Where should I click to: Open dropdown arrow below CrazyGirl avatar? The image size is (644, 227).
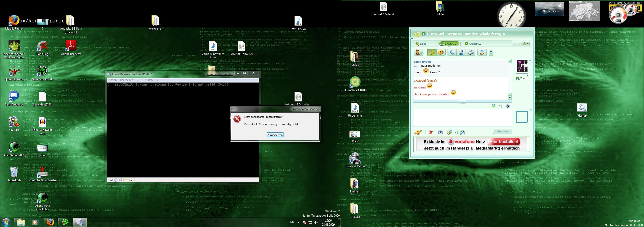tap(528, 75)
